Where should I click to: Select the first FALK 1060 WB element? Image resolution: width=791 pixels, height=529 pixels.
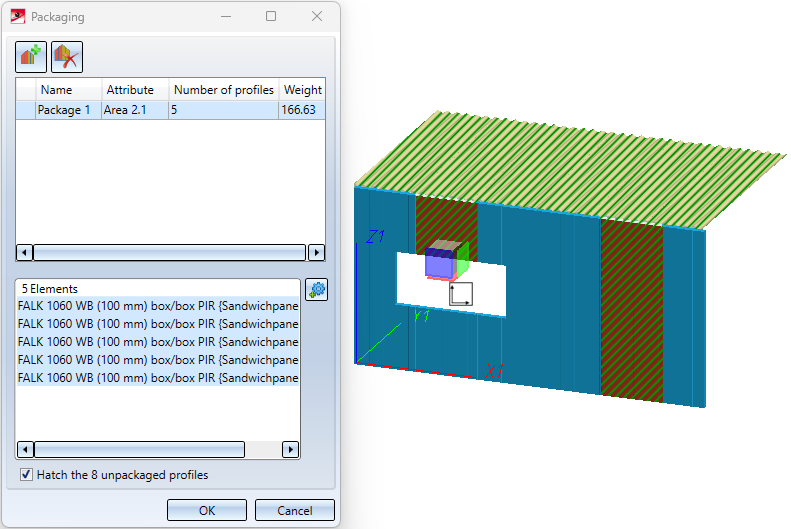click(158, 306)
